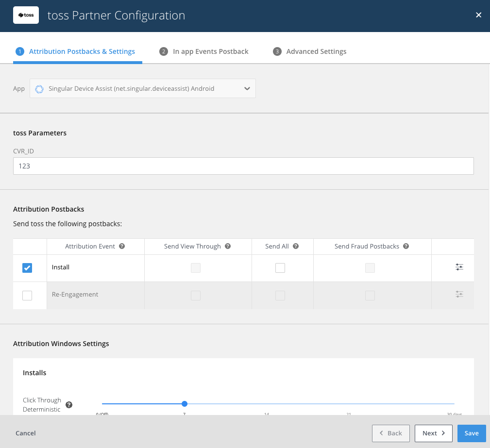Close the toss Partner Configuration dialog
This screenshot has width=490, height=448.
478,15
